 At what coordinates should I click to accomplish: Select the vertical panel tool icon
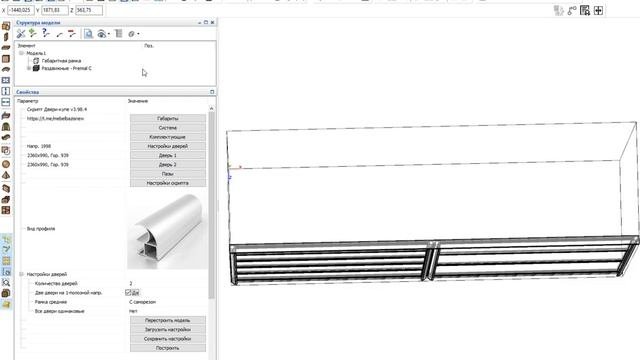pos(6,37)
